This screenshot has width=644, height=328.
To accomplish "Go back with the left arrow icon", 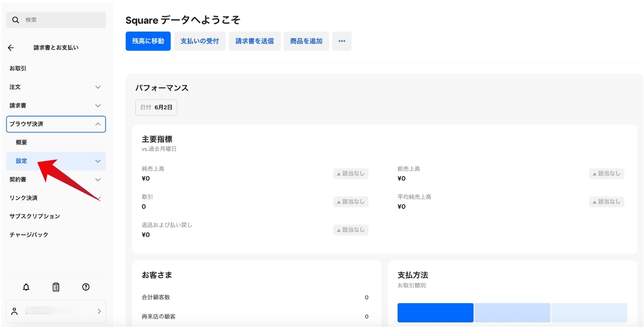I will pos(11,48).
